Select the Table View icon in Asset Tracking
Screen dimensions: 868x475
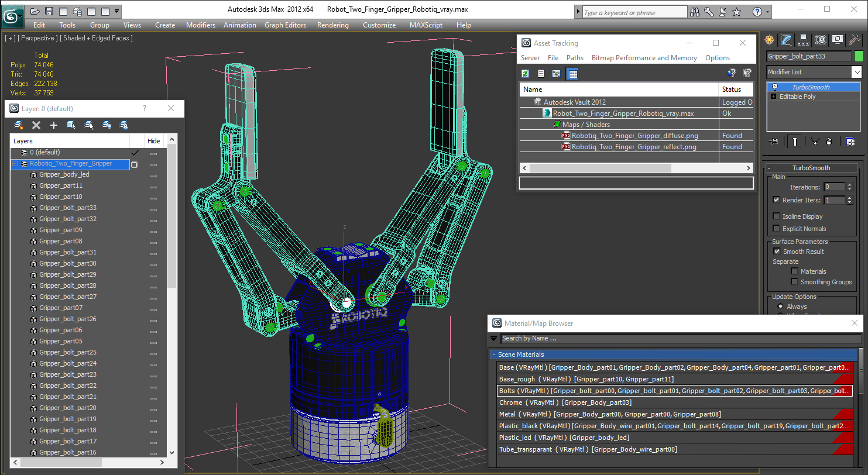573,73
